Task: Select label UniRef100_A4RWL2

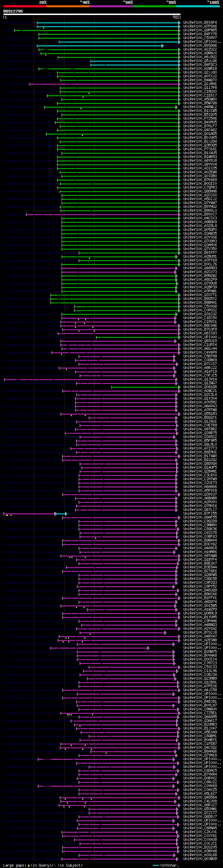Action: [200, 107]
